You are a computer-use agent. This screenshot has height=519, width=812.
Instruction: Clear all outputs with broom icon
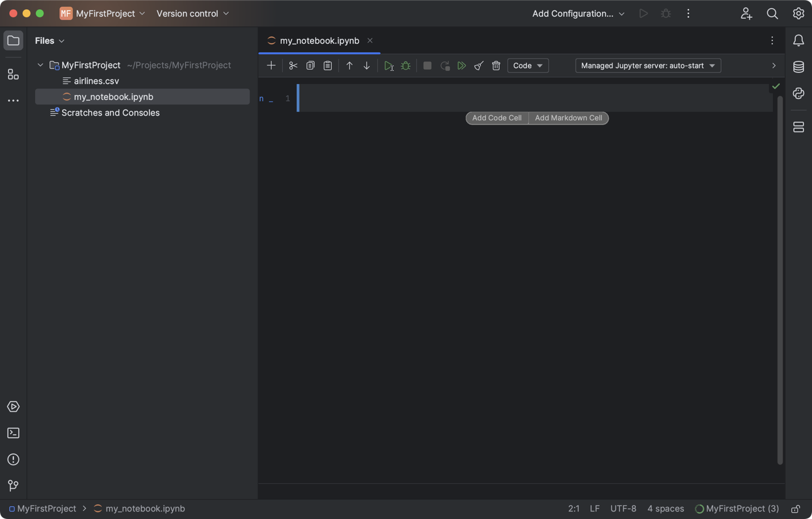(x=478, y=66)
